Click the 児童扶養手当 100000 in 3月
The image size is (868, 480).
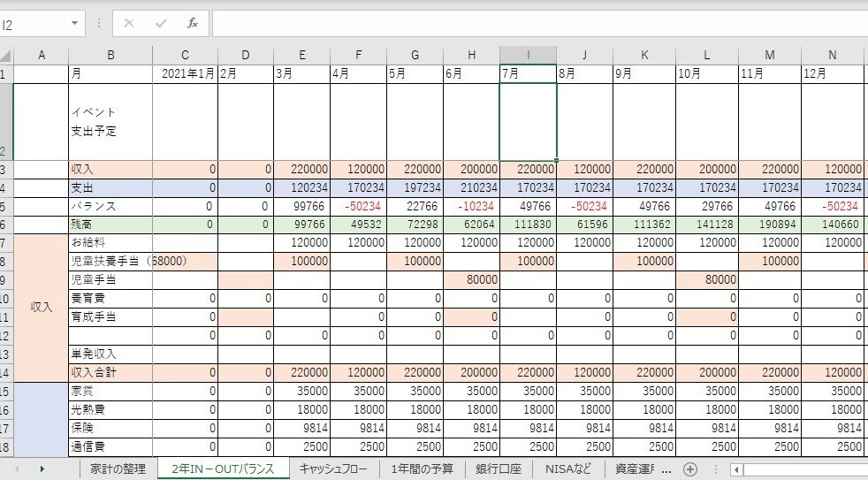[301, 262]
